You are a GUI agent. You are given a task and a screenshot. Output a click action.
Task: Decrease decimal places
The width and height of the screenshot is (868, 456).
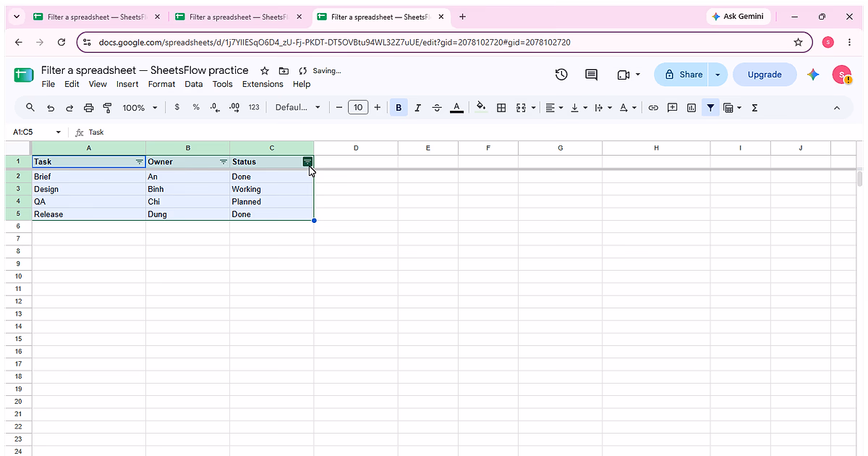pyautogui.click(x=215, y=107)
